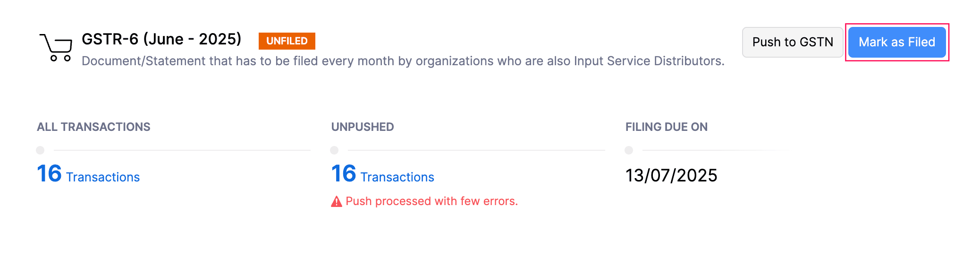Click the dot under All Transactions

pos(40,150)
